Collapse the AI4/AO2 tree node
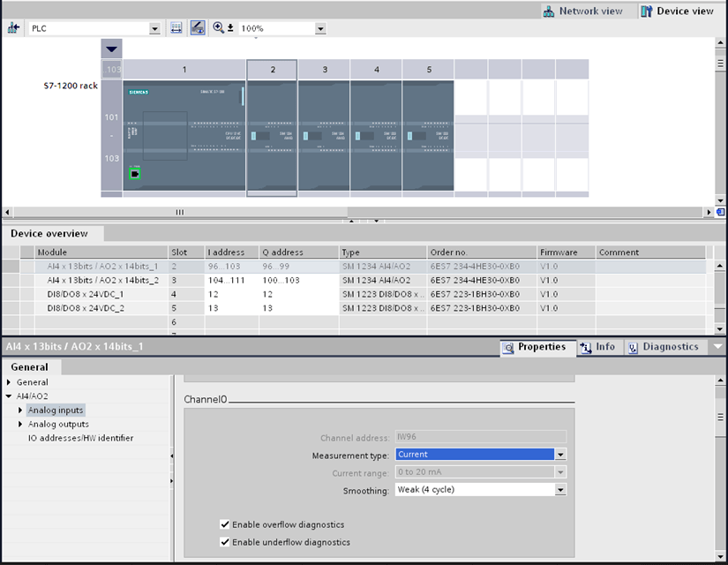The image size is (728, 565). pyautogui.click(x=9, y=395)
